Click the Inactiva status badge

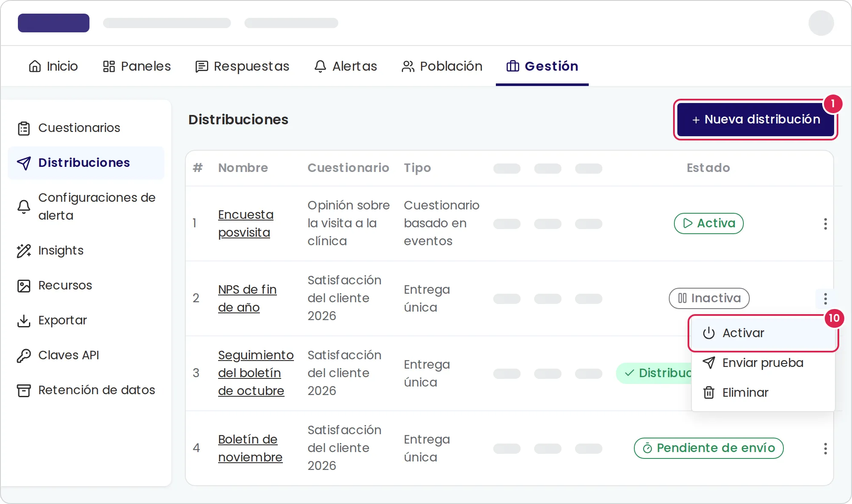point(709,299)
